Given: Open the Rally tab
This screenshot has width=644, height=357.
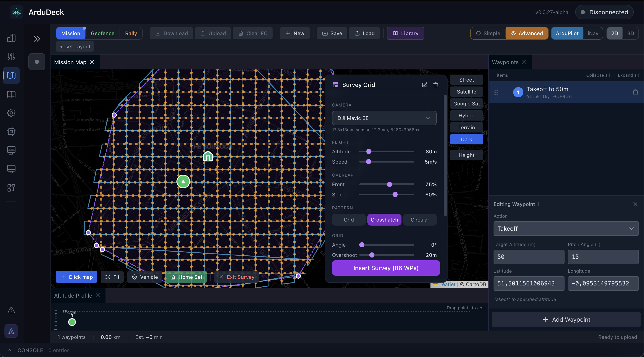Looking at the screenshot, I should pyautogui.click(x=131, y=33).
